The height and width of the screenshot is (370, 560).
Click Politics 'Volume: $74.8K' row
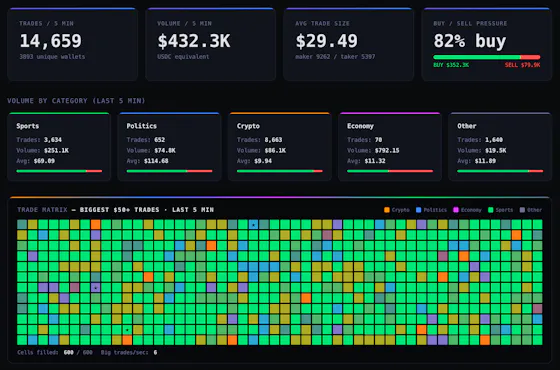click(151, 150)
